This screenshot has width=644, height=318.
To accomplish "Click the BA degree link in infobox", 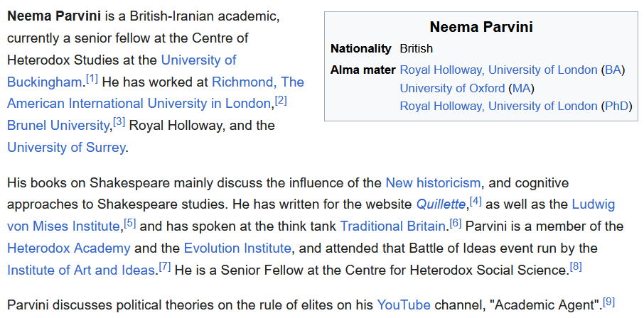I will coord(613,70).
